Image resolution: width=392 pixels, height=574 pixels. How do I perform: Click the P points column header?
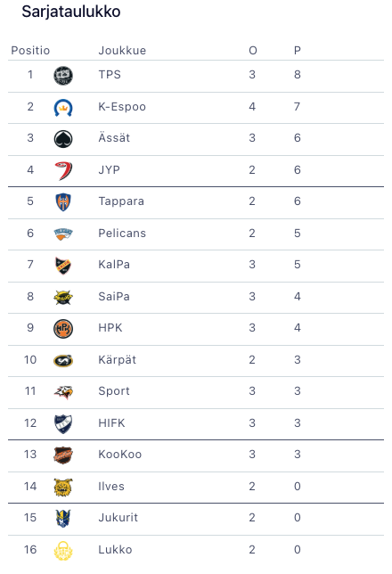pos(298,51)
